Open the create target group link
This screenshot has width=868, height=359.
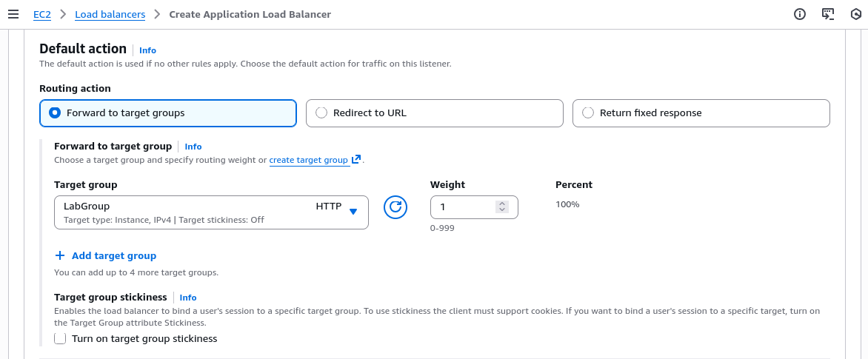[308, 160]
